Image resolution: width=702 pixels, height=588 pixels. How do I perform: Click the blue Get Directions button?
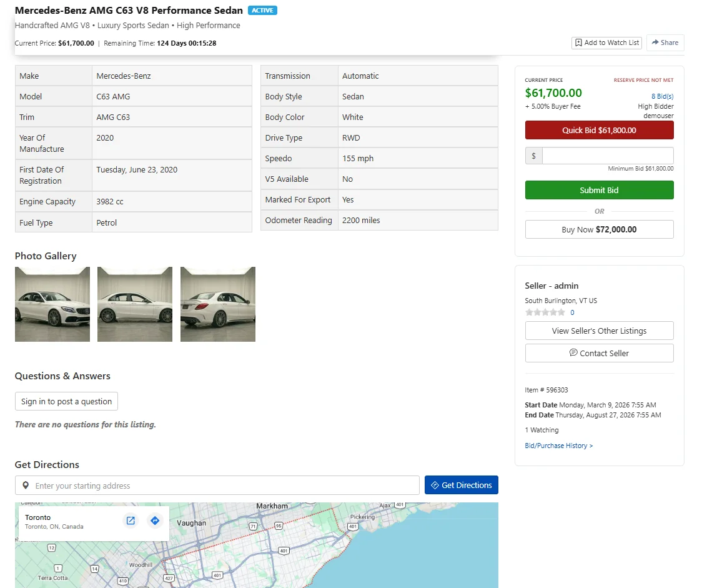pyautogui.click(x=461, y=485)
